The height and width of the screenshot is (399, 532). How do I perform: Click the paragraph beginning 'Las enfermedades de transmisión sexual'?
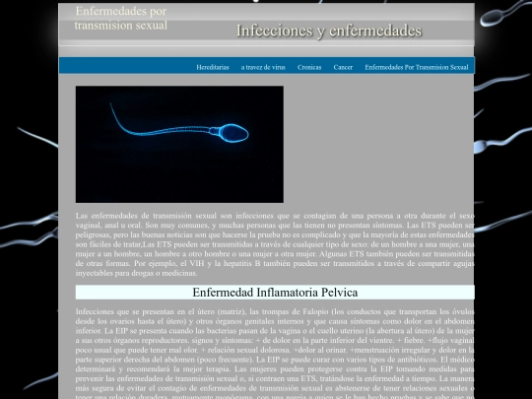[x=275, y=244]
